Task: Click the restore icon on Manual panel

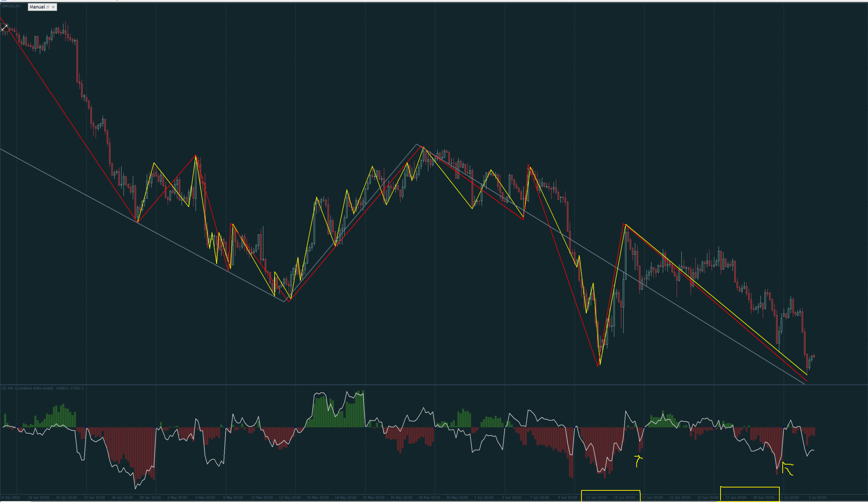Action: coord(48,7)
